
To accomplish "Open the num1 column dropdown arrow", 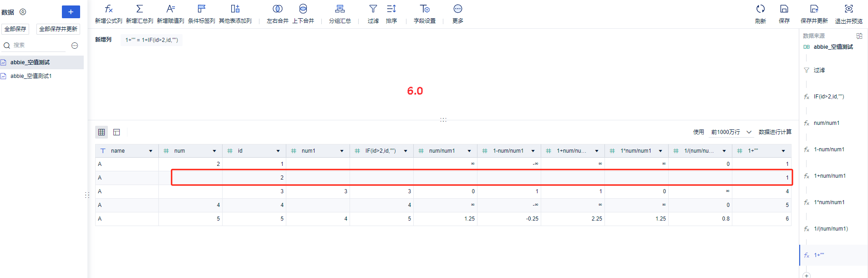I will point(342,151).
